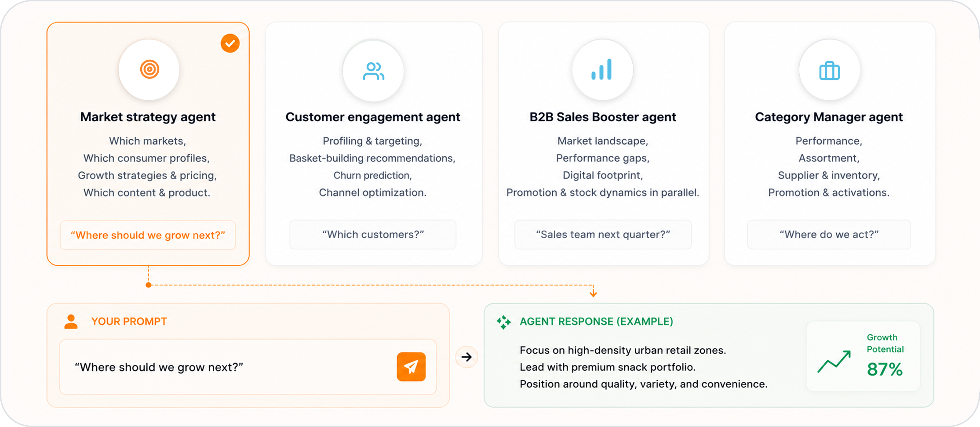The height and width of the screenshot is (427, 980).
Task: Click "Profiling & targeting," text
Action: tap(372, 141)
